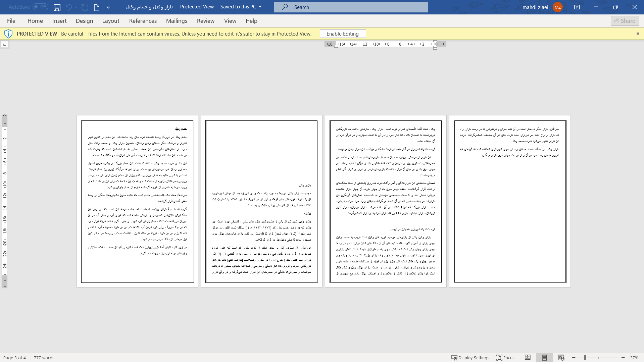
Task: Open the Undo history dropdown arrow
Action: [x=76, y=7]
